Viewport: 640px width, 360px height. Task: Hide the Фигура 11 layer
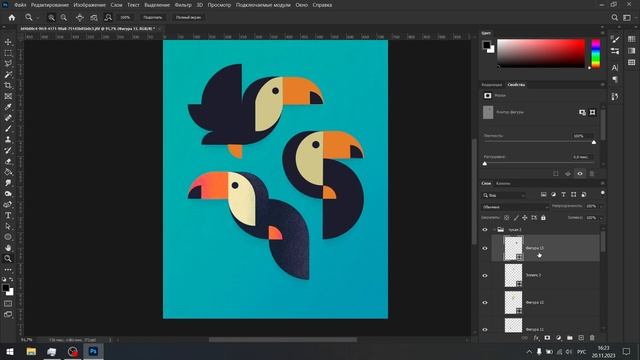point(485,329)
